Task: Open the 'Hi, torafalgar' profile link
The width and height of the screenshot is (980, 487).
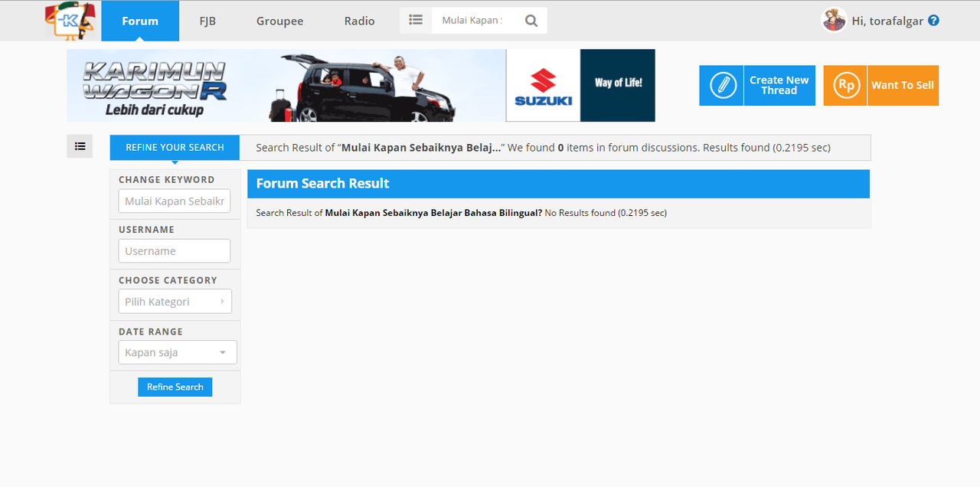Action: (887, 21)
